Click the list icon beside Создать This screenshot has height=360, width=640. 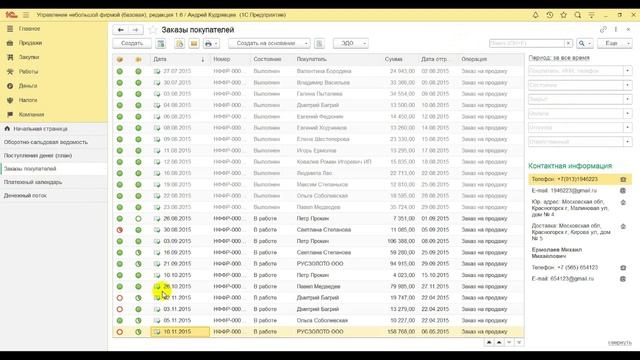click(x=161, y=43)
